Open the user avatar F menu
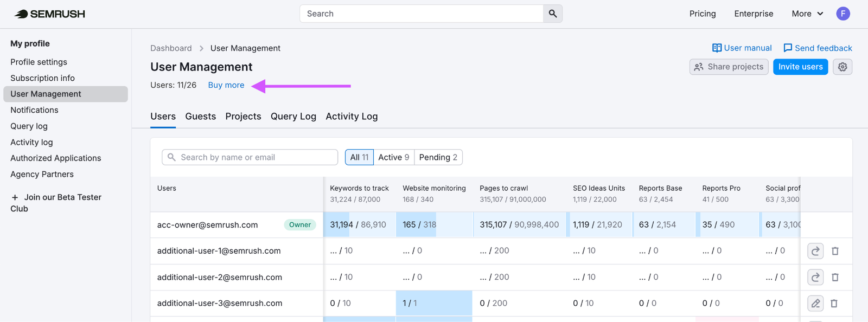Image resolution: width=868 pixels, height=322 pixels. (843, 14)
